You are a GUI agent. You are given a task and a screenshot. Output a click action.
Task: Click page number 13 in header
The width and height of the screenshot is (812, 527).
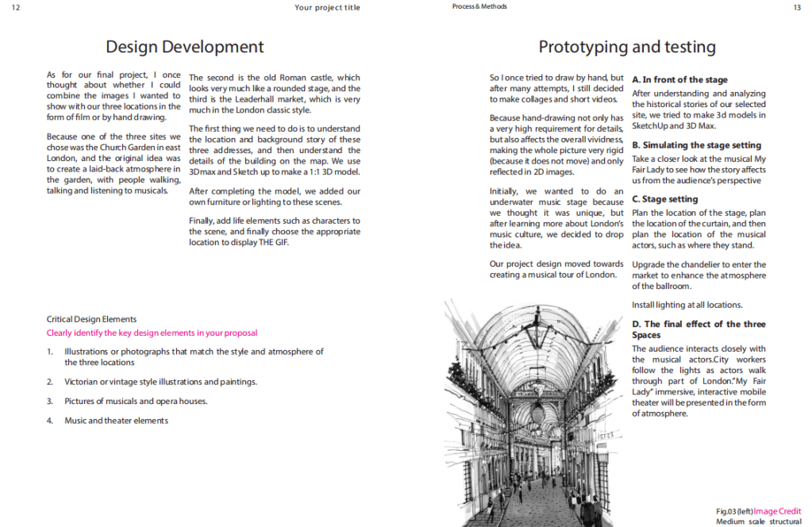(x=796, y=7)
